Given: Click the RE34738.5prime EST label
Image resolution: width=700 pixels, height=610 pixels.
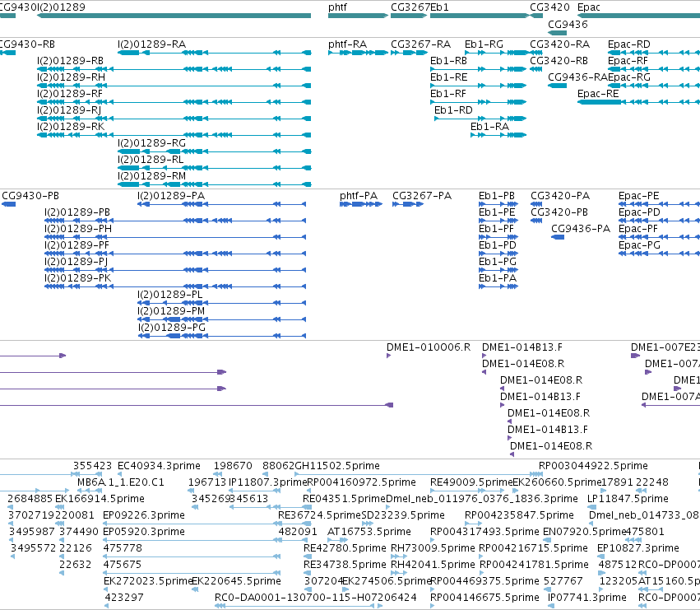Looking at the screenshot, I should [x=345, y=565].
